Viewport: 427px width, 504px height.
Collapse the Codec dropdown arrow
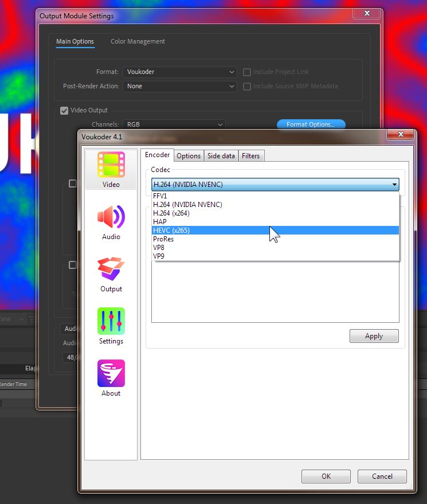[x=394, y=185]
